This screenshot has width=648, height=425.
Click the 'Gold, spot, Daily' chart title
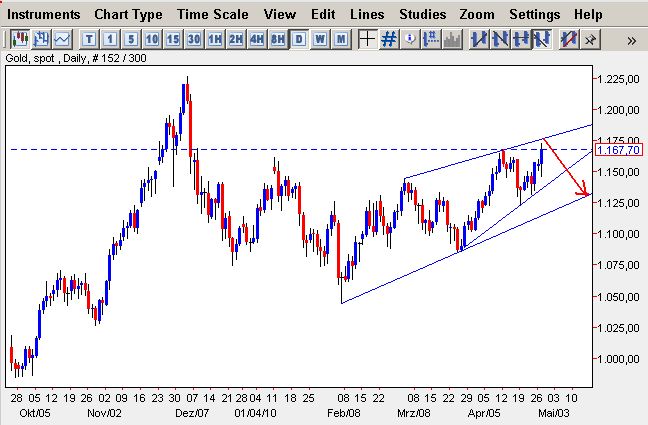pyautogui.click(x=76, y=58)
